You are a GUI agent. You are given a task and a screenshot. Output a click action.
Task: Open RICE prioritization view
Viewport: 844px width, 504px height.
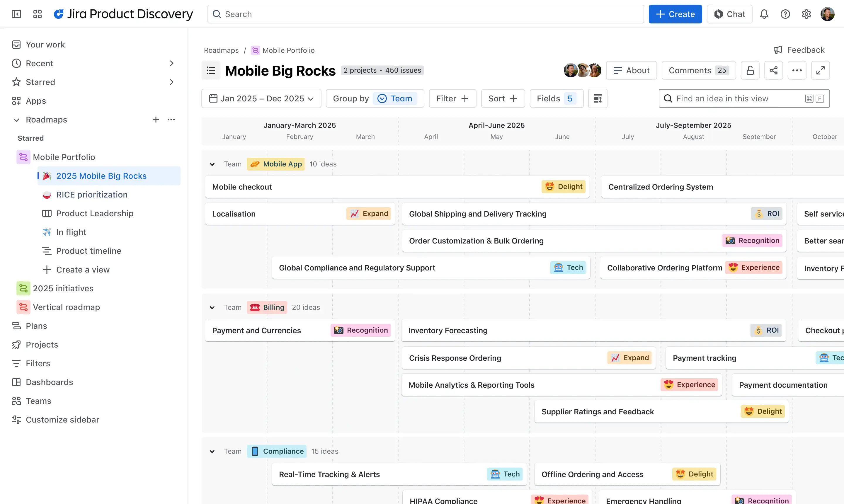[x=92, y=195]
